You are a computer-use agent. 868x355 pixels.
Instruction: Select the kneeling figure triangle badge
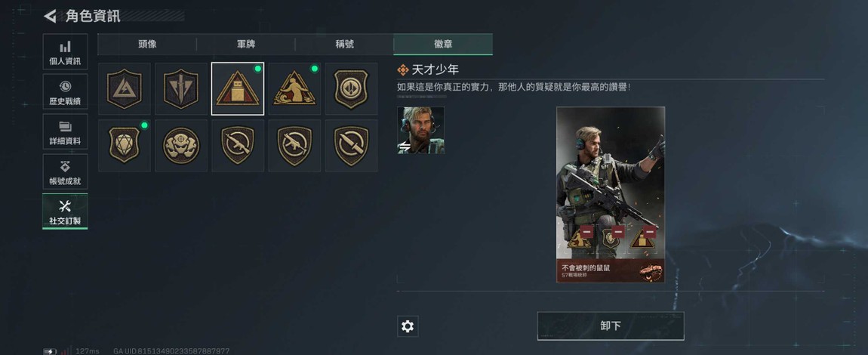294,88
